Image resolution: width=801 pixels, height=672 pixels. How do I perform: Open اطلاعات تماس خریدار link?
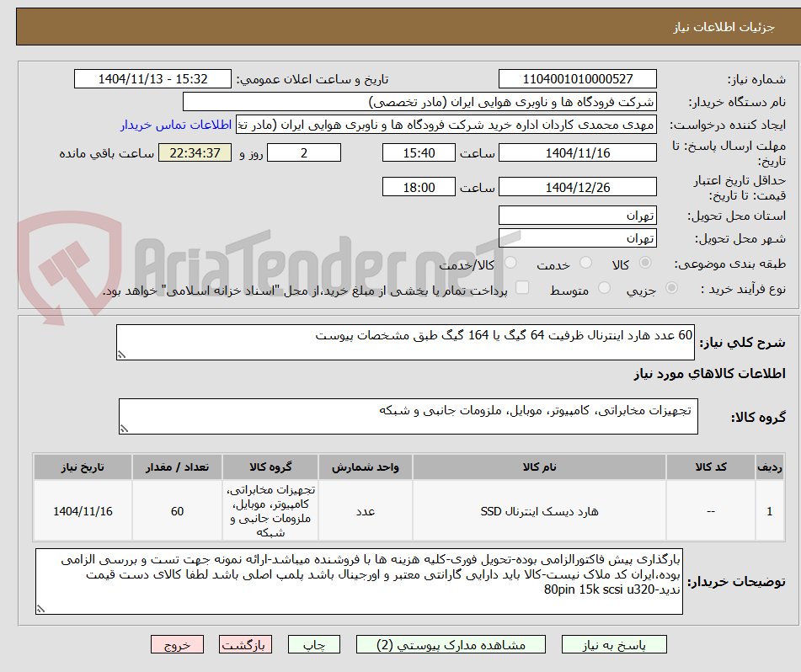point(176,125)
